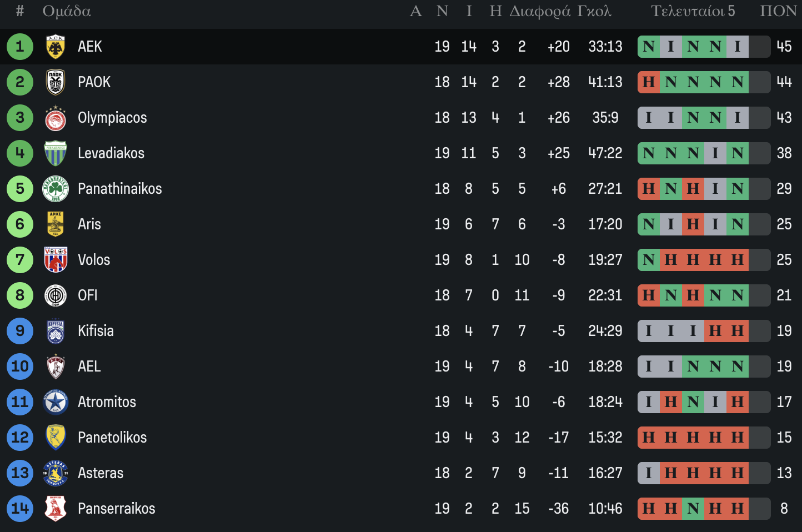
Task: Open the Asteras team page link
Action: click(x=101, y=473)
